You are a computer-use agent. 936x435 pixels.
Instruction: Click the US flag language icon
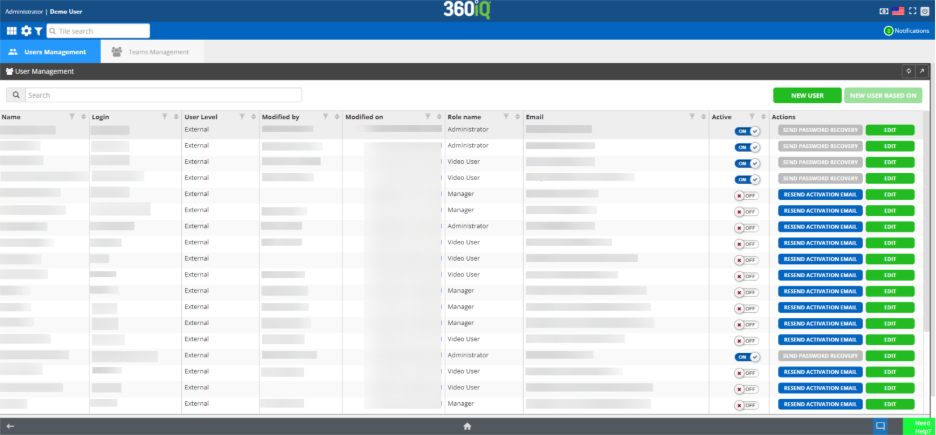pos(898,10)
